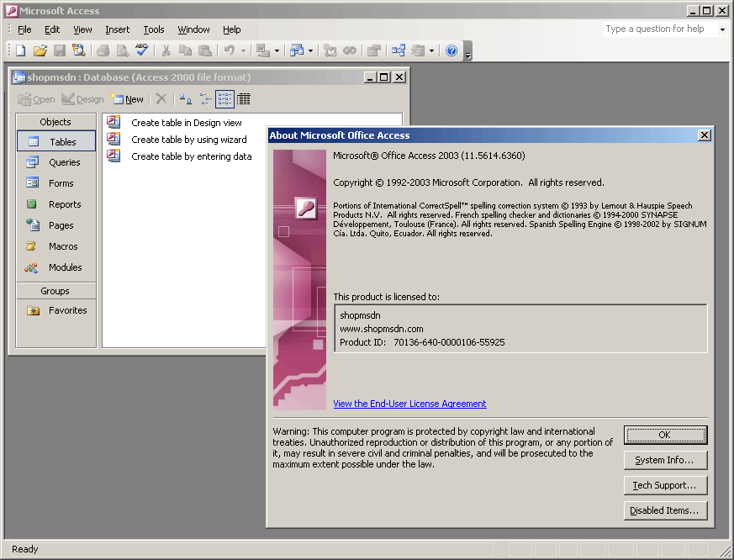Run Spelling check from the toolbar
This screenshot has height=560, width=734.
pos(141,50)
